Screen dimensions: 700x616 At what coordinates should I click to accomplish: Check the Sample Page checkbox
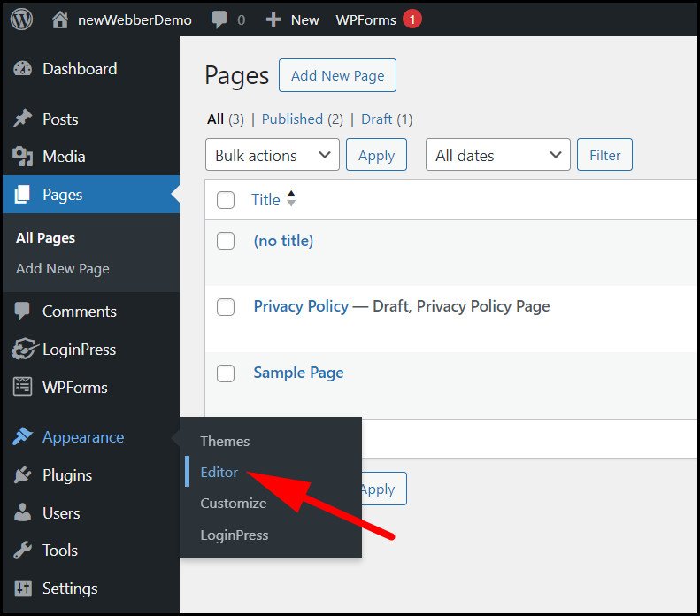tap(226, 373)
